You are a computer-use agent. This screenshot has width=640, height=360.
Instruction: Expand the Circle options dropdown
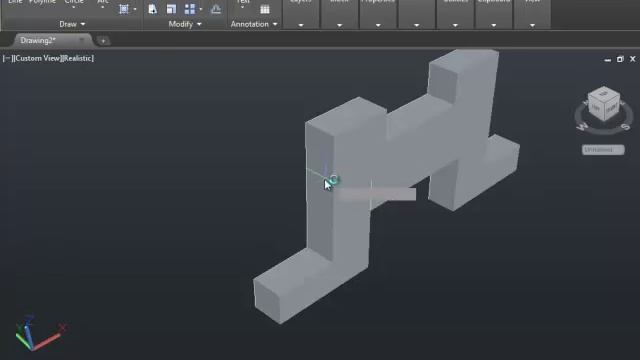(73, 7)
